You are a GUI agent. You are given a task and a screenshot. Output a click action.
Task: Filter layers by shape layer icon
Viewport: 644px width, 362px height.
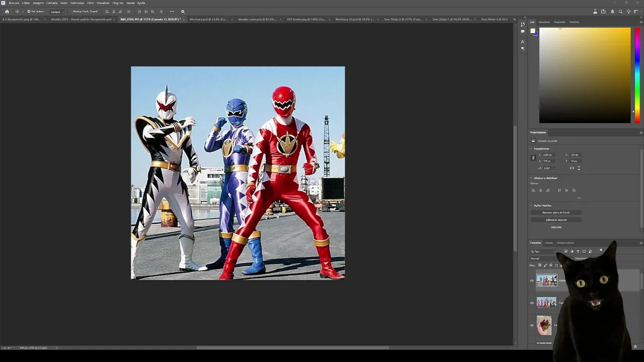click(x=584, y=251)
